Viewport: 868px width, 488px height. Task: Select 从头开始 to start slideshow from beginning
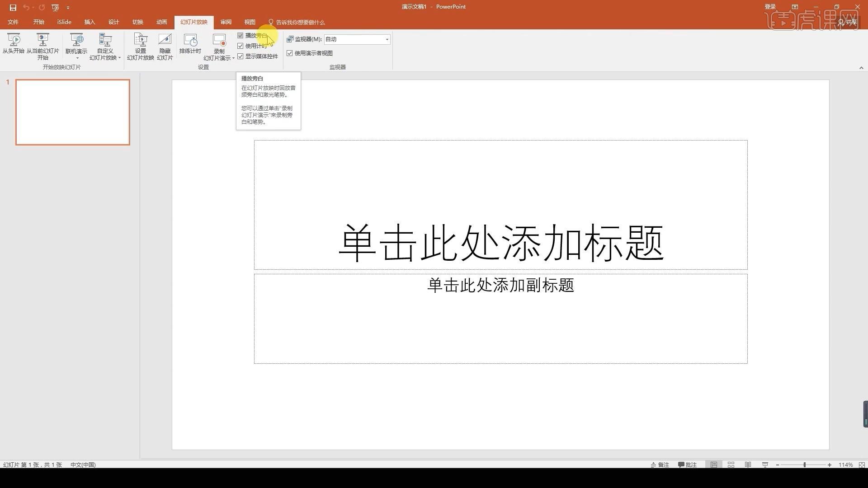[x=14, y=45]
